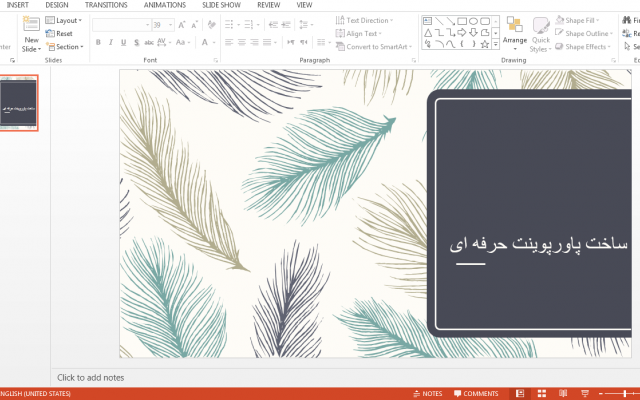Screen dimensions: 640x400
Task: Expand the Shape Outline menu
Action: pos(584,33)
